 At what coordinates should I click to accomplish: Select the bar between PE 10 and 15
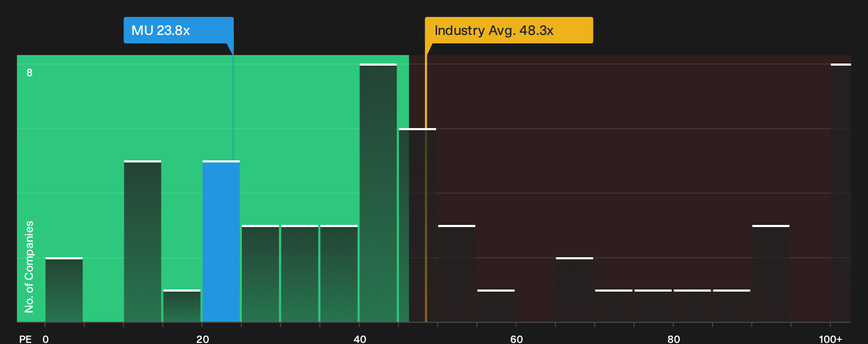tap(142, 241)
